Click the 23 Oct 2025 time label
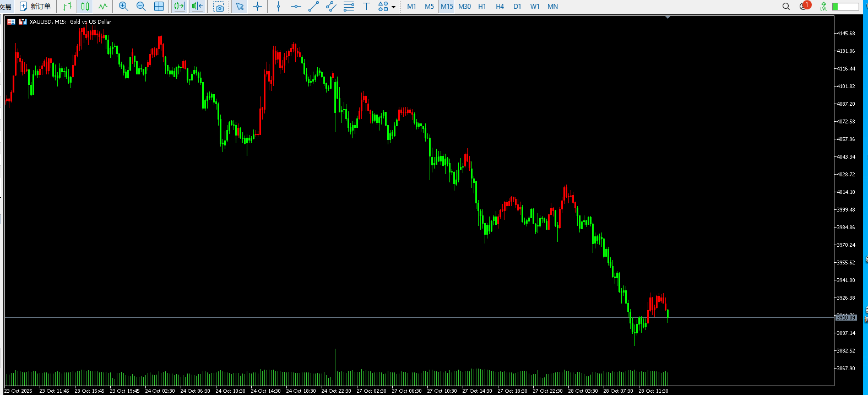This screenshot has width=868, height=395. coord(18,391)
